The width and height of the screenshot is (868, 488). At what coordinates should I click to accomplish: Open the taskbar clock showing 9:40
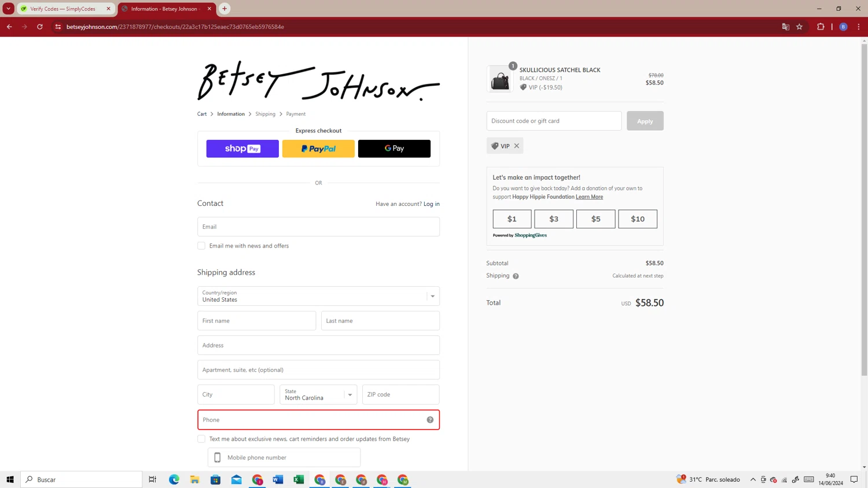click(830, 479)
